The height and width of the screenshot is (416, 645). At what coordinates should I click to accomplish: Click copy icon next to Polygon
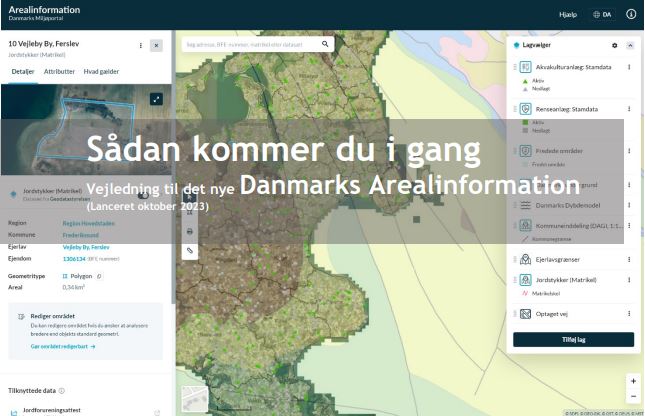(99, 276)
